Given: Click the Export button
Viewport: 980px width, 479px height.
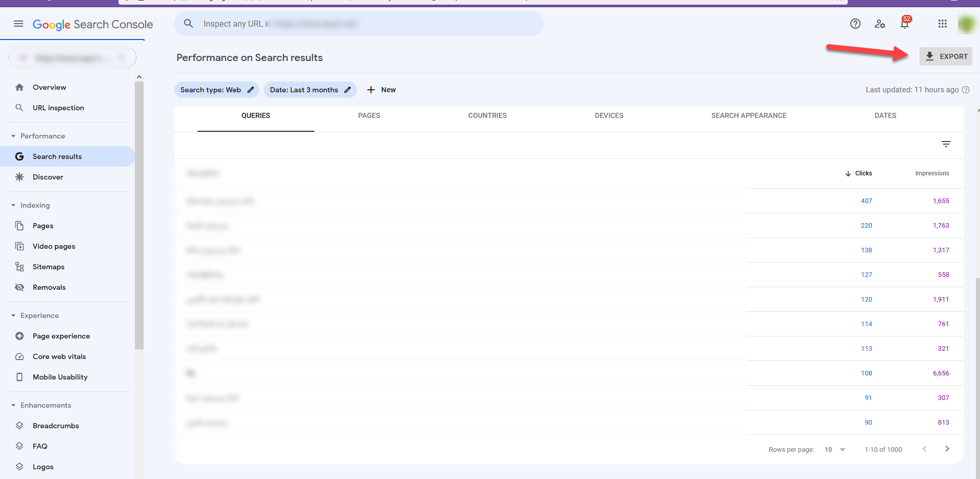Looking at the screenshot, I should (x=945, y=56).
